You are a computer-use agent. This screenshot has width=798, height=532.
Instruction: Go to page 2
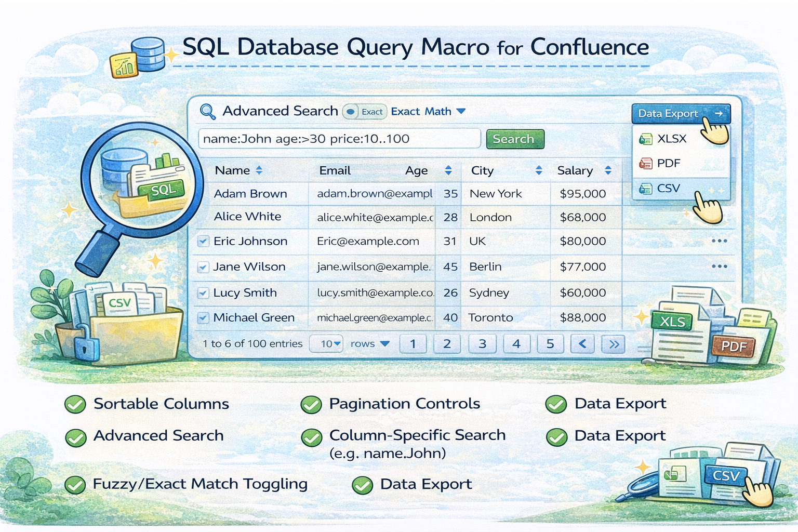447,343
